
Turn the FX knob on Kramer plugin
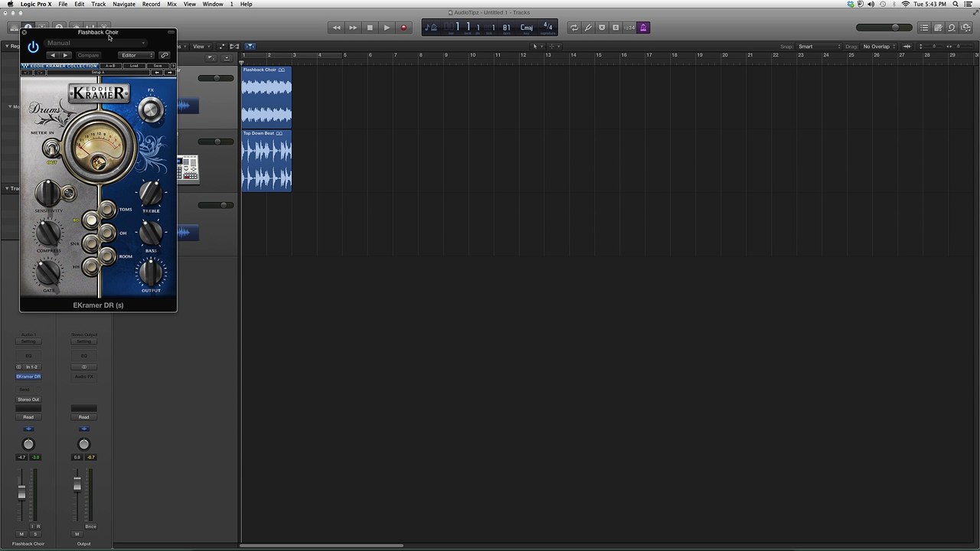tap(151, 110)
